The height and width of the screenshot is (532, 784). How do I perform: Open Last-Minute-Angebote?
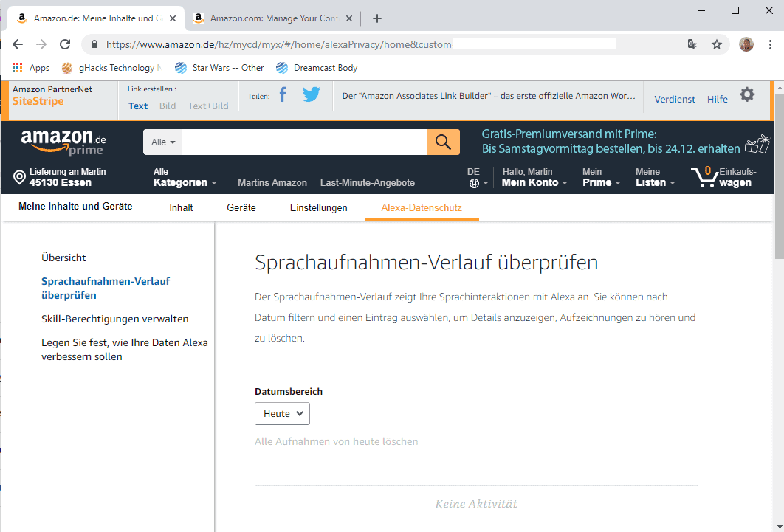(x=368, y=183)
